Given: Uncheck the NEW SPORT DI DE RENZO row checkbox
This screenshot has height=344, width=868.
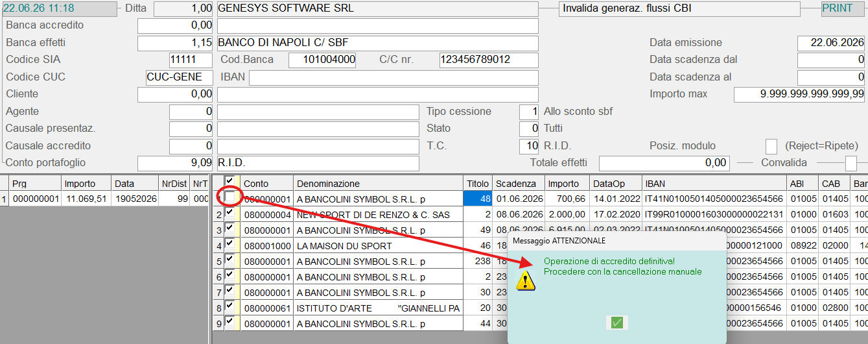Looking at the screenshot, I should pyautogui.click(x=229, y=213).
